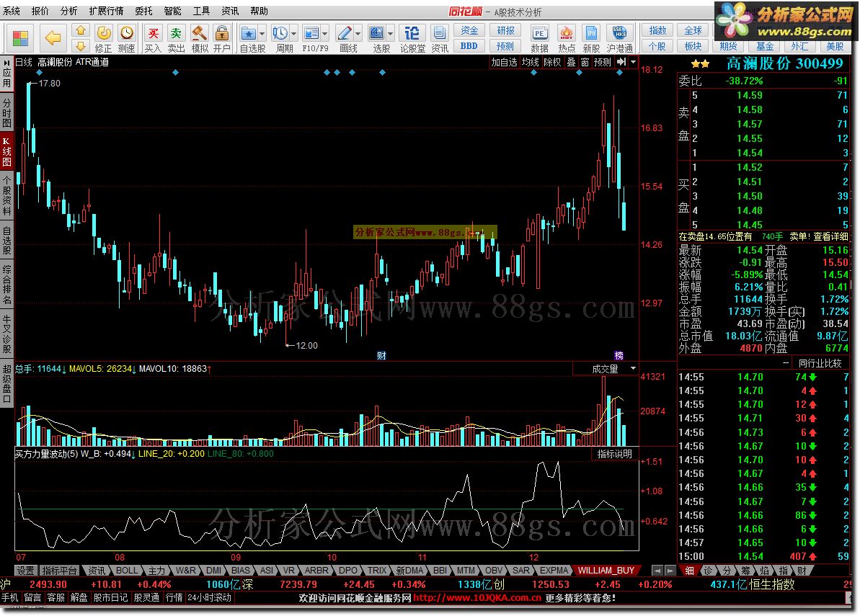The height and width of the screenshot is (616, 860).
Task: Click the 数据 PE icon
Action: 540,33
